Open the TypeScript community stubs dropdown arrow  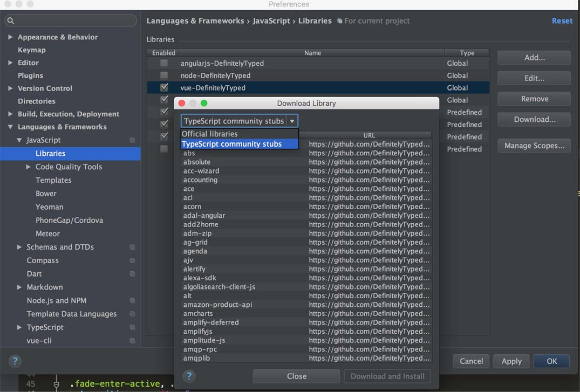(x=292, y=121)
